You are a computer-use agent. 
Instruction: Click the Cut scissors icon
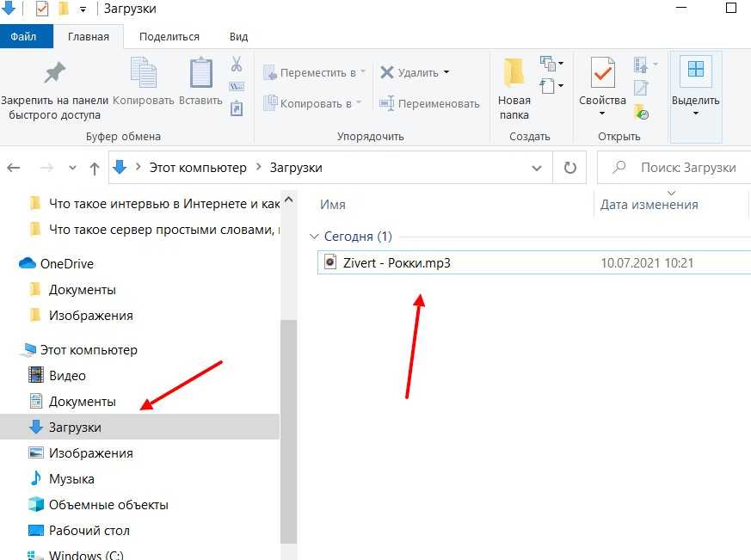(237, 64)
